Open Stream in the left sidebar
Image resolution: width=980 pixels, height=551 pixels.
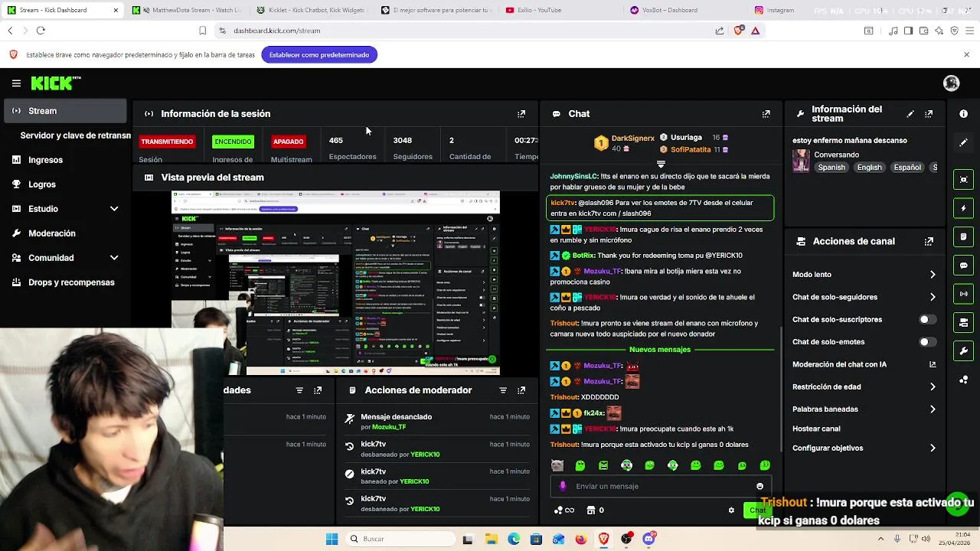tap(64, 111)
